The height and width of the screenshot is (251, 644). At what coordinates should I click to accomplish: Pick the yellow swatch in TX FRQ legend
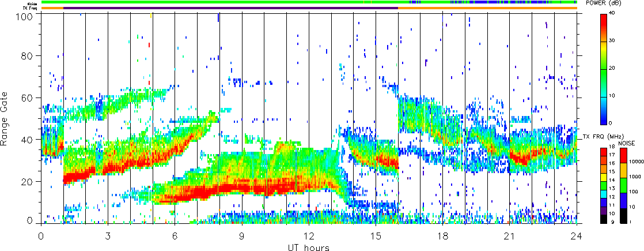click(603, 177)
